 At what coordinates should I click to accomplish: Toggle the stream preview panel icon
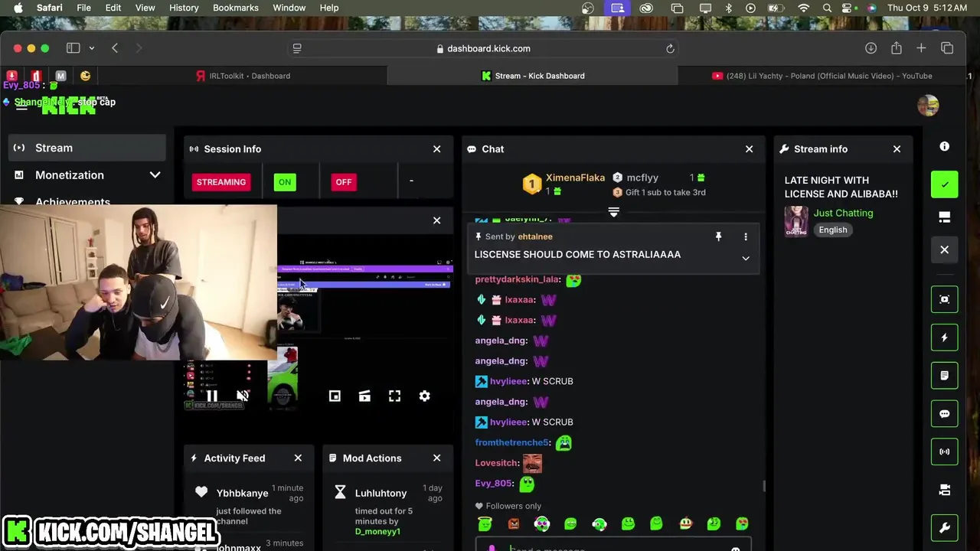(944, 299)
